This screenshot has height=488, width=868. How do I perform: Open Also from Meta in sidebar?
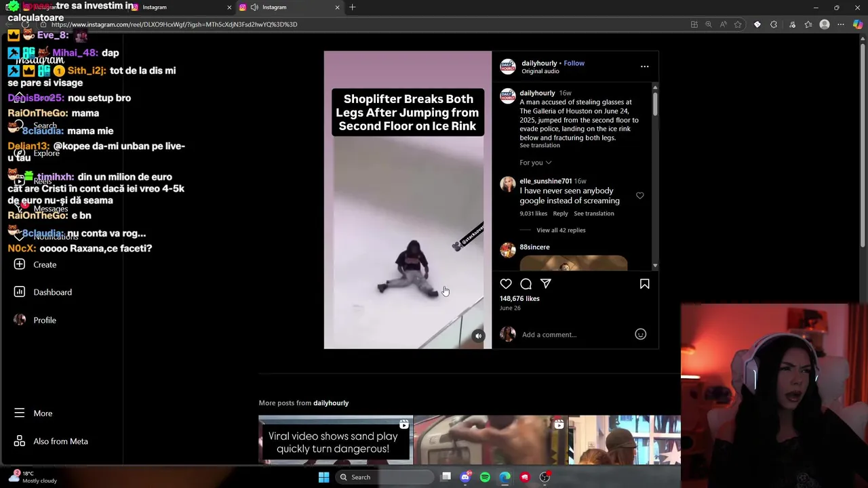click(51, 441)
